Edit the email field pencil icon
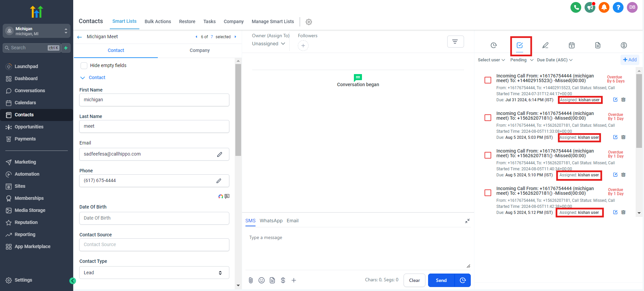The image size is (644, 291). tap(220, 154)
